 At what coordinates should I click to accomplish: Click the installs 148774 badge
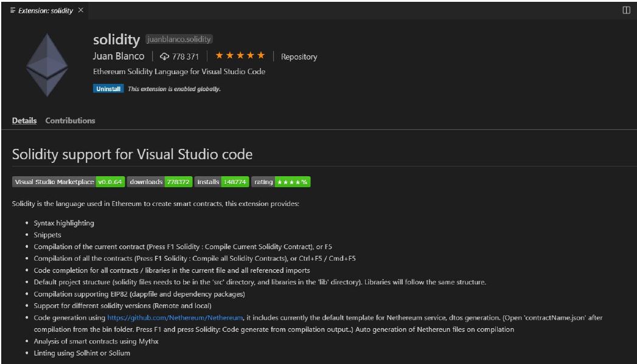[x=221, y=182]
